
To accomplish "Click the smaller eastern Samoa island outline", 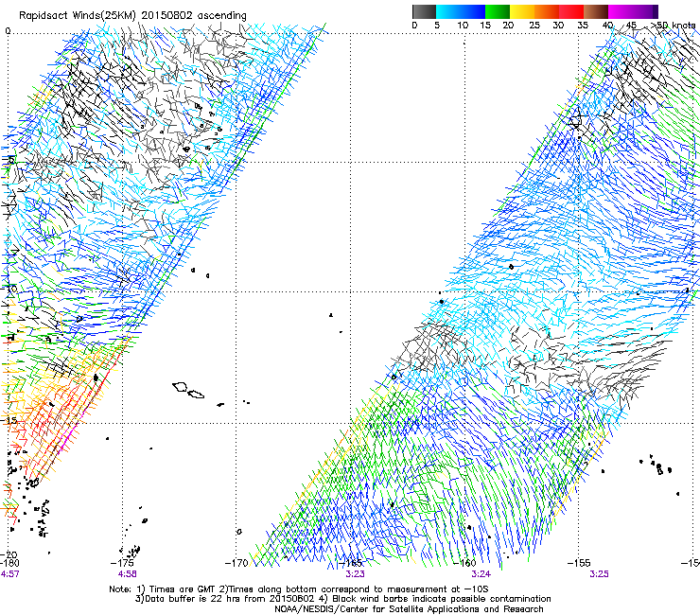I will (x=196, y=395).
